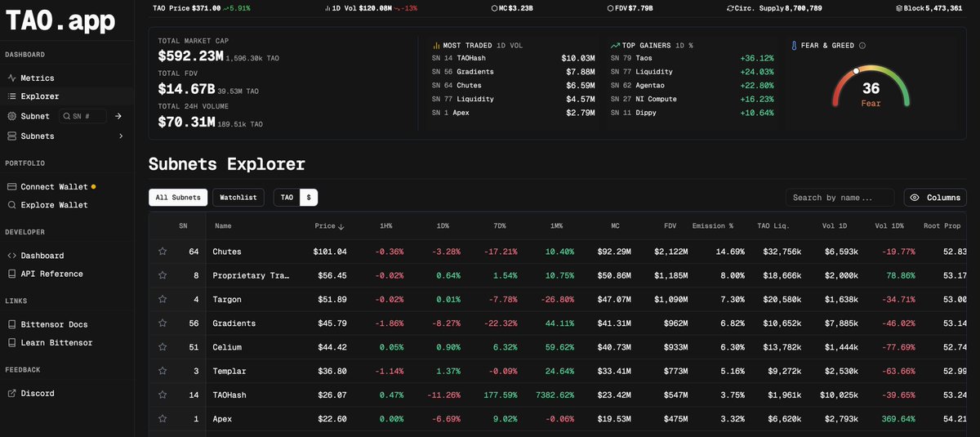Screen dimensions: 980x437
Task: Open Explore Wallet from sidebar
Action: click(54, 205)
